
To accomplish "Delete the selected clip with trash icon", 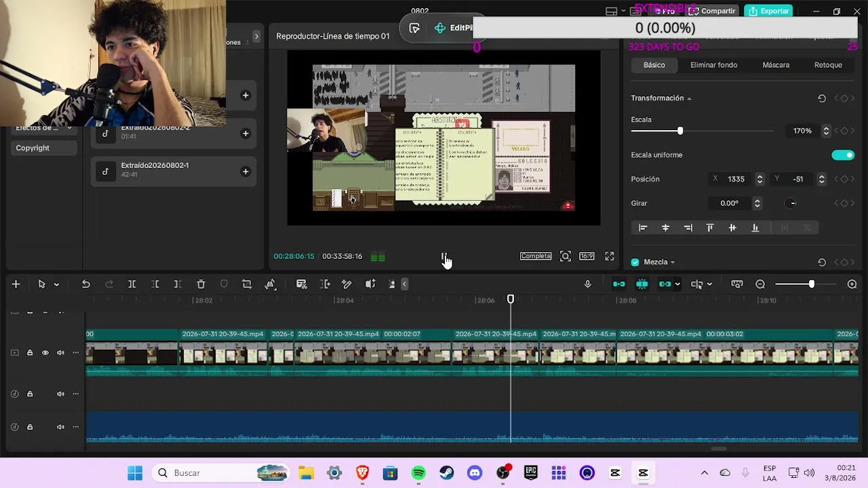I will coord(201,284).
